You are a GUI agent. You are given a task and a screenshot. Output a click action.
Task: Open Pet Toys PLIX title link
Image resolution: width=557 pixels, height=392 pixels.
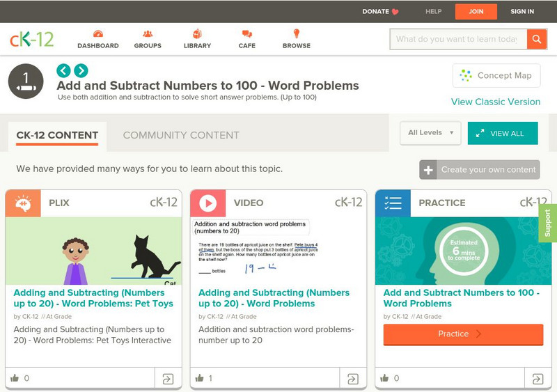click(93, 298)
